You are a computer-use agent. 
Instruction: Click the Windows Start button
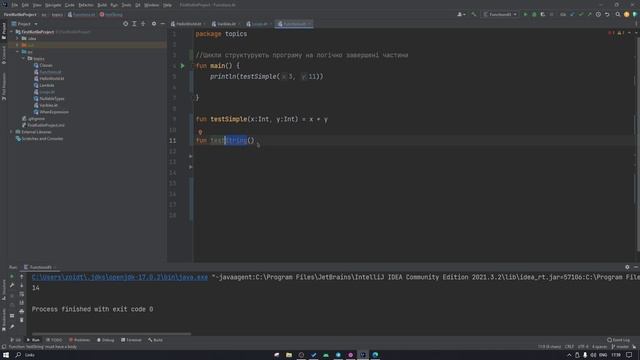pyautogui.click(x=6, y=355)
